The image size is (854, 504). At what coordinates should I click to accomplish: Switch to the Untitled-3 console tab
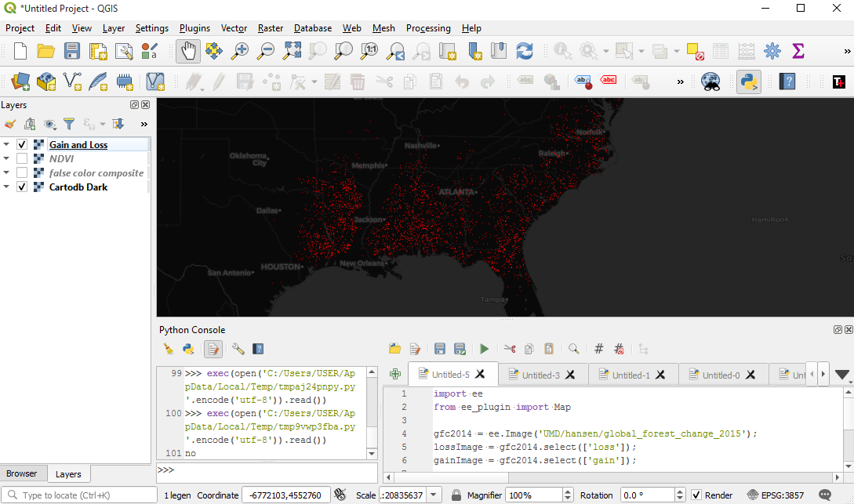pos(543,374)
